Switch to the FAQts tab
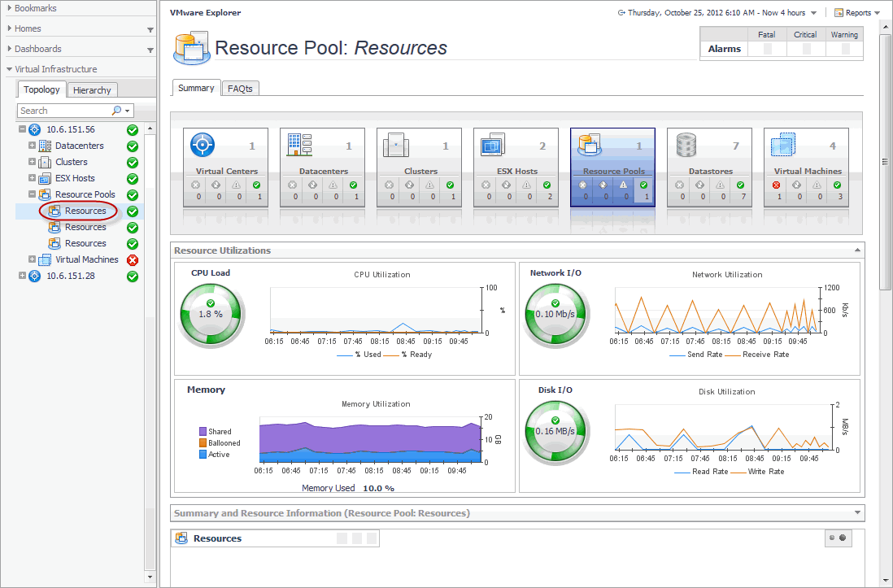893x588 pixels. [240, 89]
